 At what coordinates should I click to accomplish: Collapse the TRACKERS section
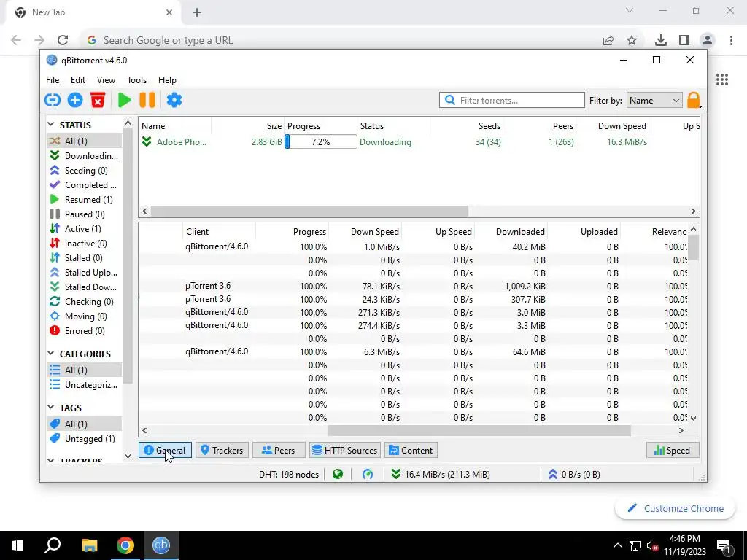tap(51, 461)
